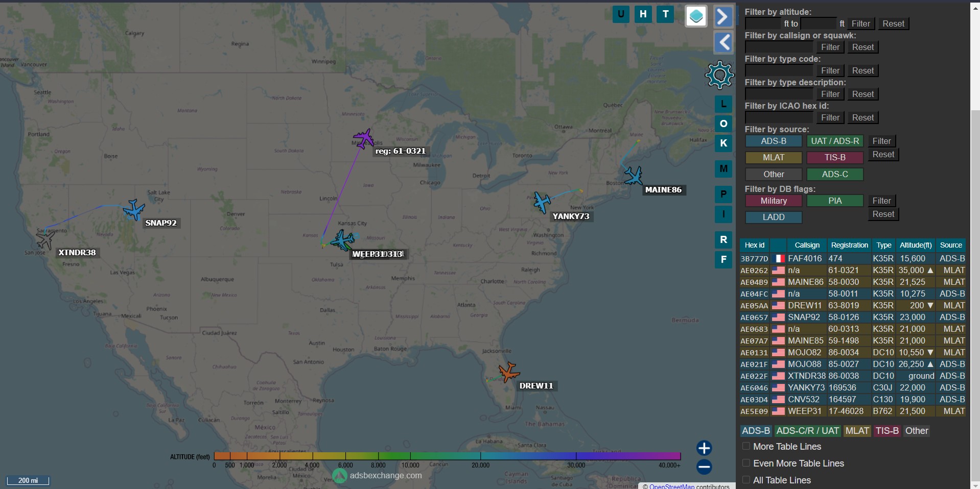Sort table by Altitude(ft) column
980x489 pixels.
916,245
